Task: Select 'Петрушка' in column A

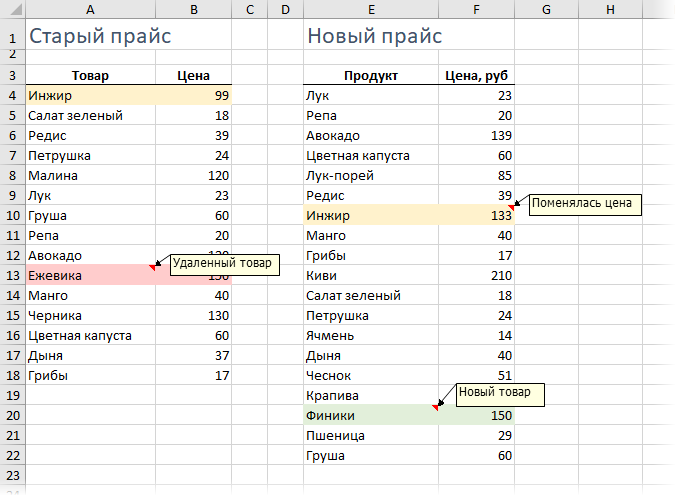Action: 91,155
